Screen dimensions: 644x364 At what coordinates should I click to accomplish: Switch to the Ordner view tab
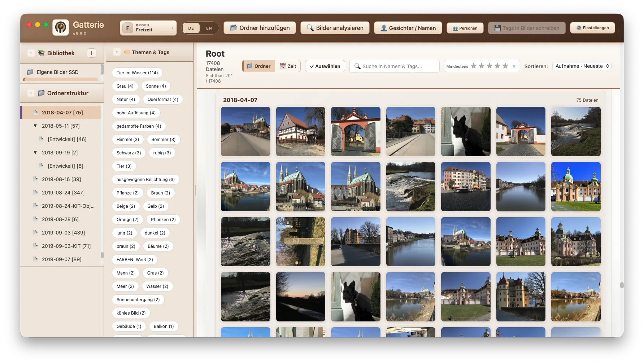[x=259, y=66]
